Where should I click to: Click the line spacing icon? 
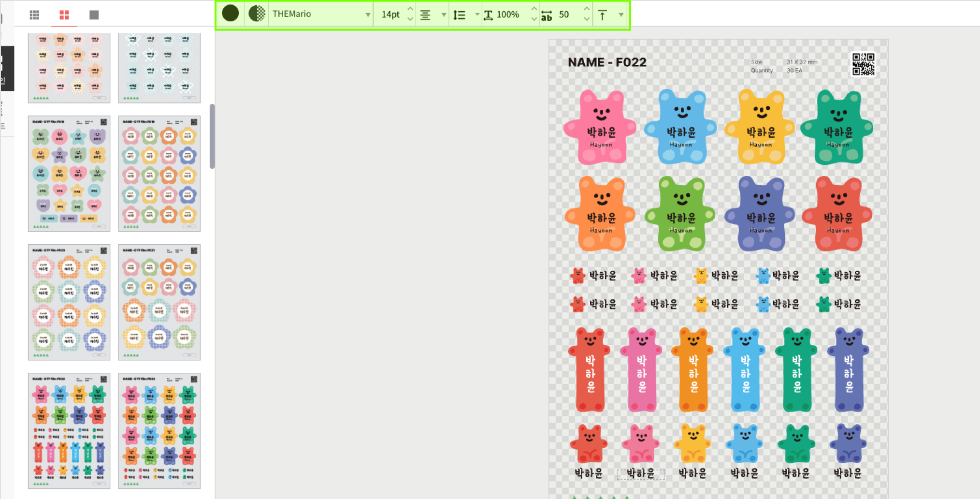tap(460, 15)
